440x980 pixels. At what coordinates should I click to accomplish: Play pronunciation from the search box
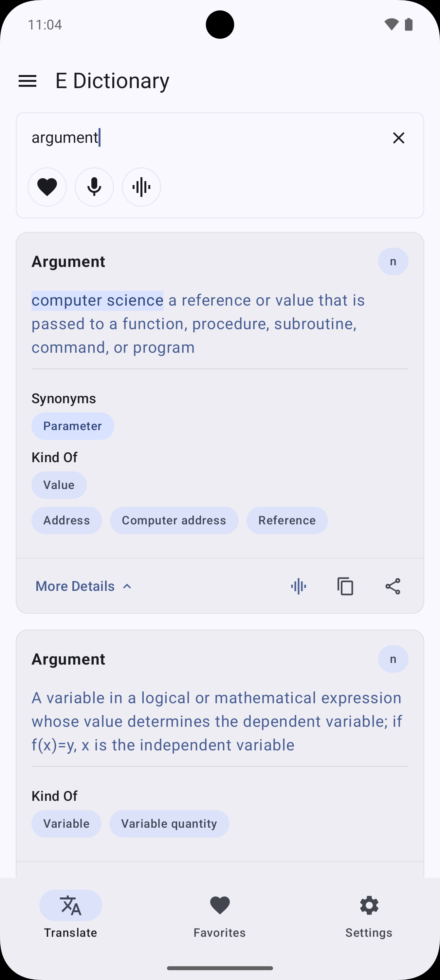[x=141, y=187]
